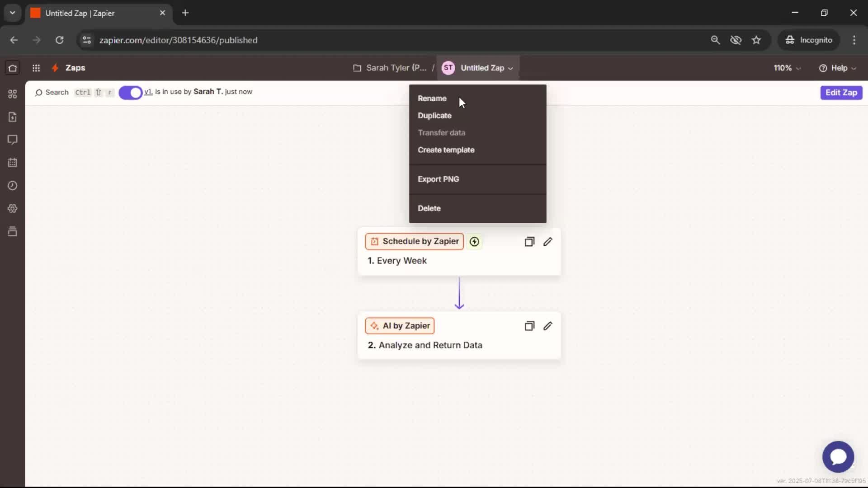Click the Incognito profile button
The image size is (868, 488).
tap(809, 40)
